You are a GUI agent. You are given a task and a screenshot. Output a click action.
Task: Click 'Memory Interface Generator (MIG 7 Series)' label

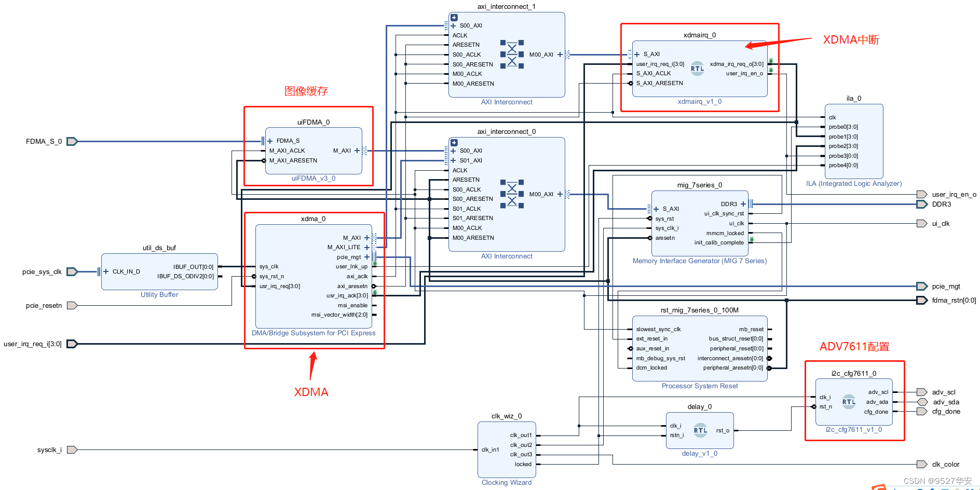[700, 261]
